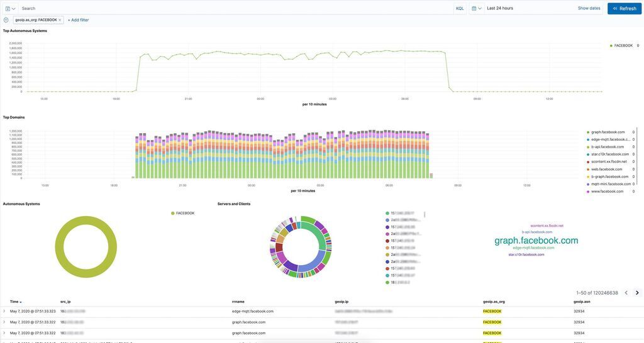Sort by the Time column arrow
The image size is (644, 343).
click(21, 302)
